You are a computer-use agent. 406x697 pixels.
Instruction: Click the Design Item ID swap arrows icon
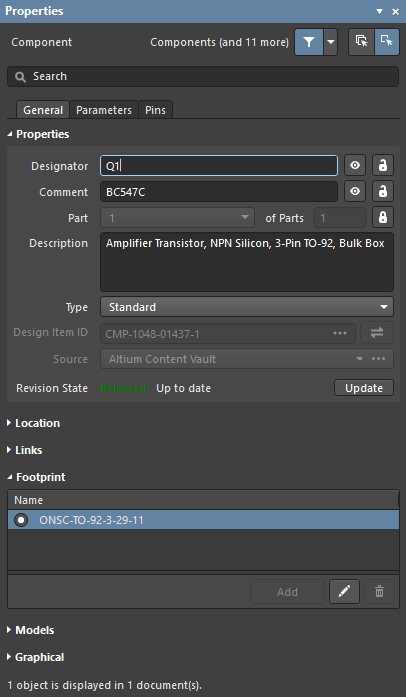tap(377, 333)
